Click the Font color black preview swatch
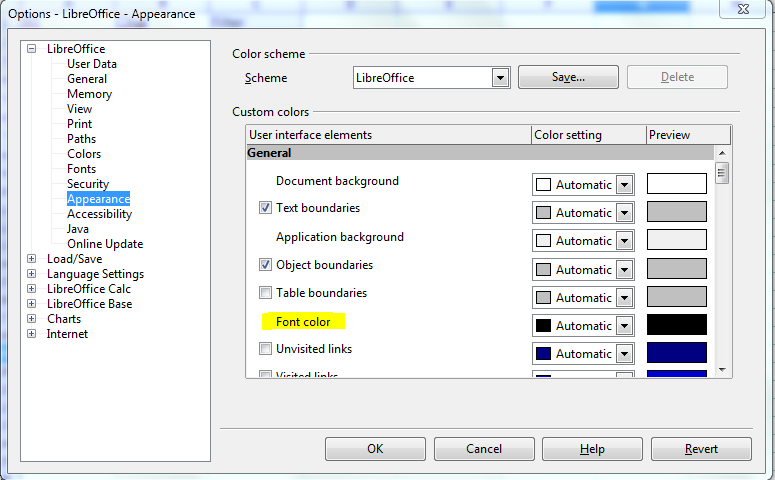The height and width of the screenshot is (480, 775). 677,325
